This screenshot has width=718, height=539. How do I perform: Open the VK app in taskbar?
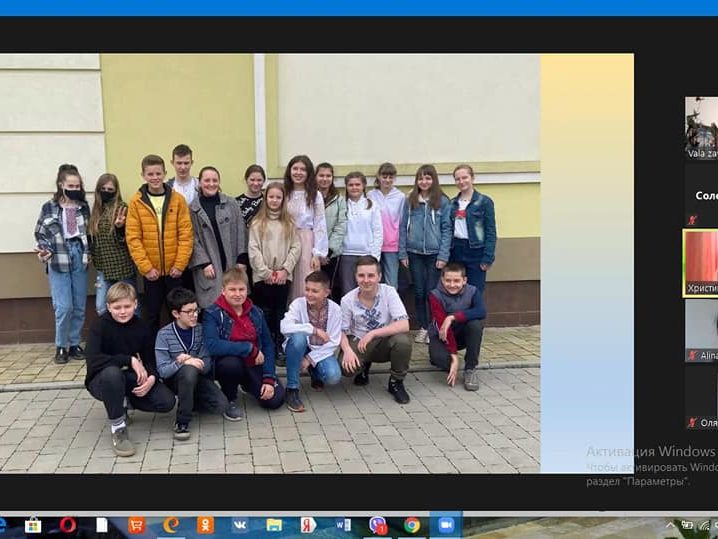pyautogui.click(x=240, y=525)
